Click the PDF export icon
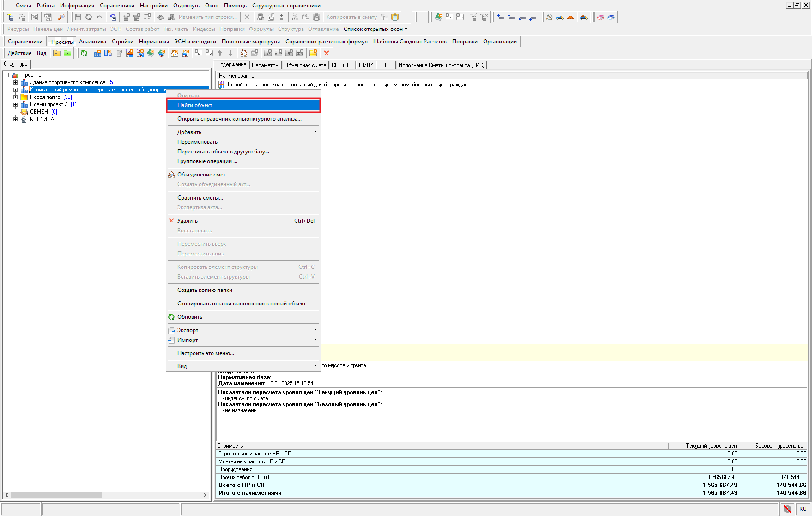The image size is (812, 516). (48, 17)
